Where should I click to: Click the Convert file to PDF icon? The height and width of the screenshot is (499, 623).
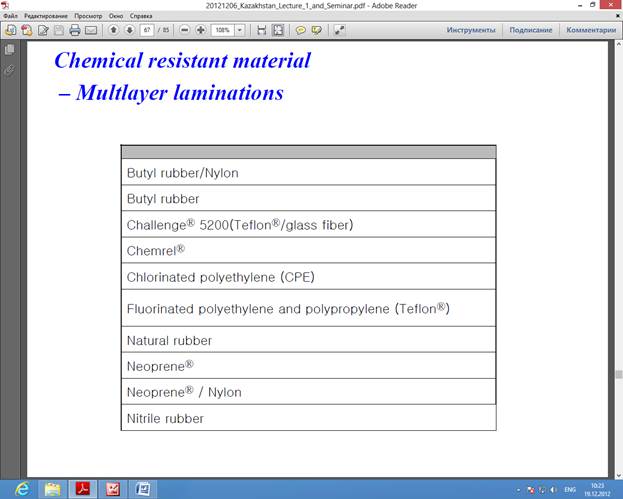click(x=27, y=30)
